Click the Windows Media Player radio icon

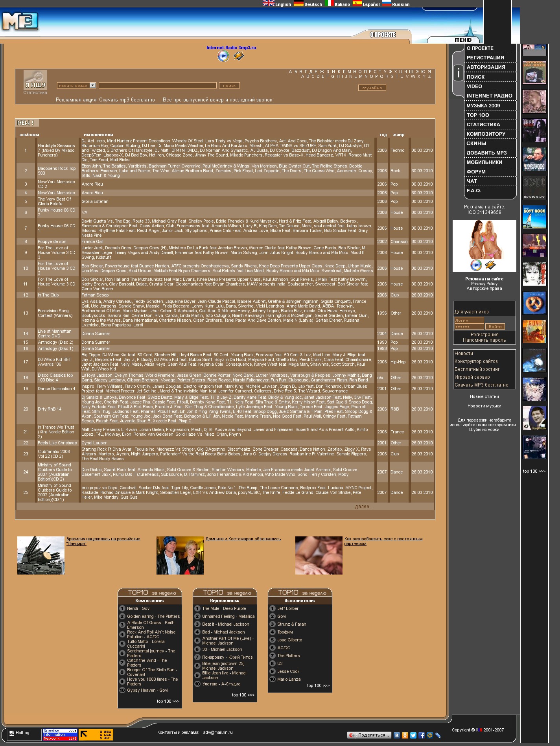click(x=223, y=56)
